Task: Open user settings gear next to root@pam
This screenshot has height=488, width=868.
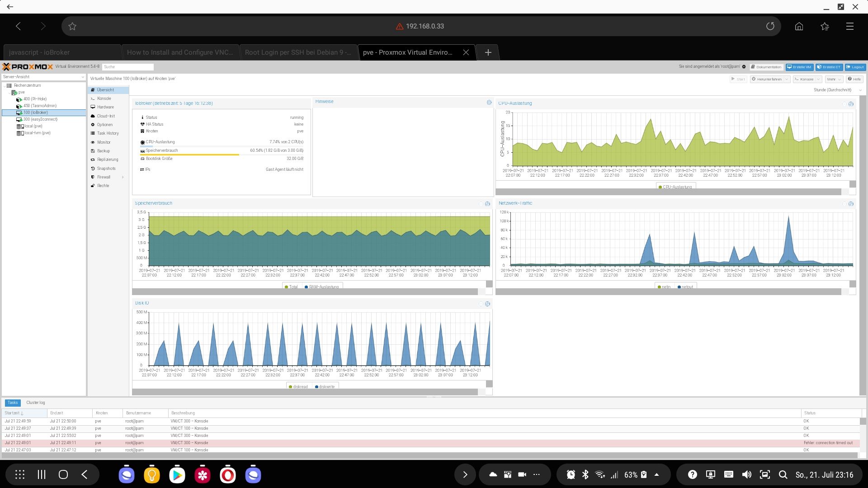Action: pos(744,67)
